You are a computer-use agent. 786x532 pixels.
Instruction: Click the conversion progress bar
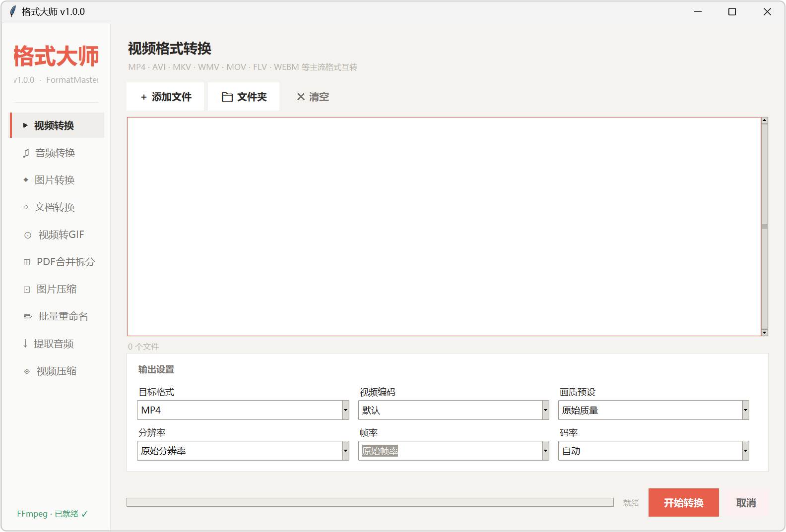pos(370,502)
